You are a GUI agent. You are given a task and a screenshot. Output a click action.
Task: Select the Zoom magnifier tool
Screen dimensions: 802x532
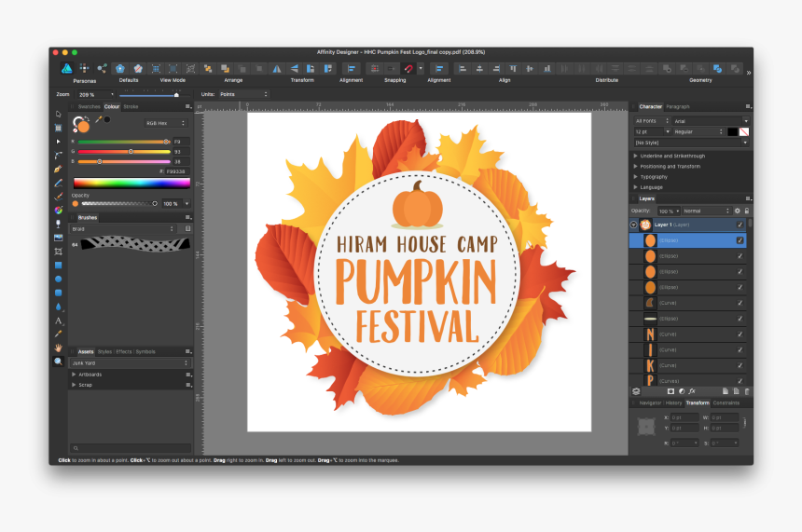point(59,361)
